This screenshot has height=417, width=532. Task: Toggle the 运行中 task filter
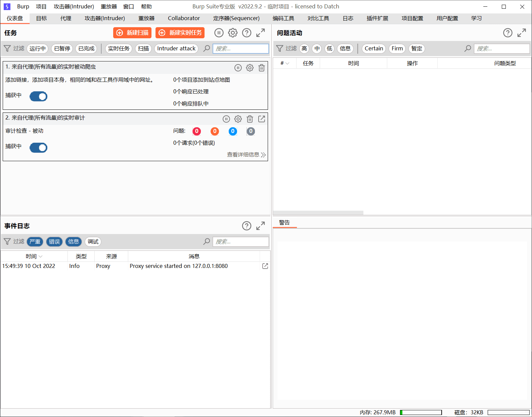pyautogui.click(x=38, y=49)
